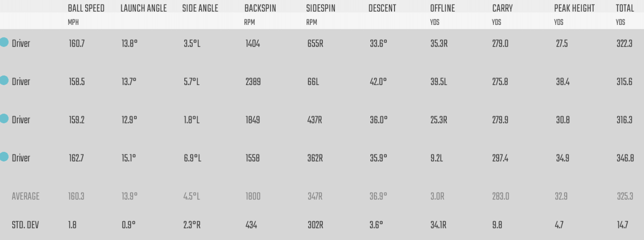Toggle the teal dot for the 158.5 mph Driver shot
Viewport: 644px width, 240px height.
4,81
